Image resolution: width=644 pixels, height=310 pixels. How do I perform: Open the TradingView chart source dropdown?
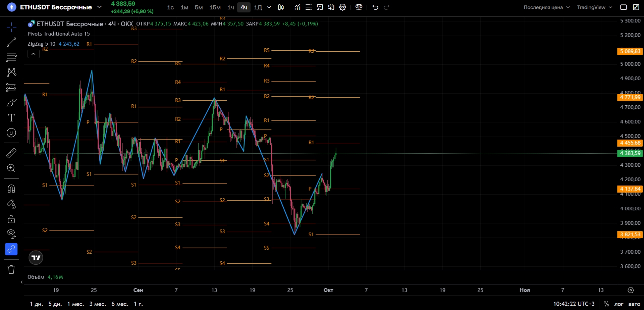[x=595, y=7]
